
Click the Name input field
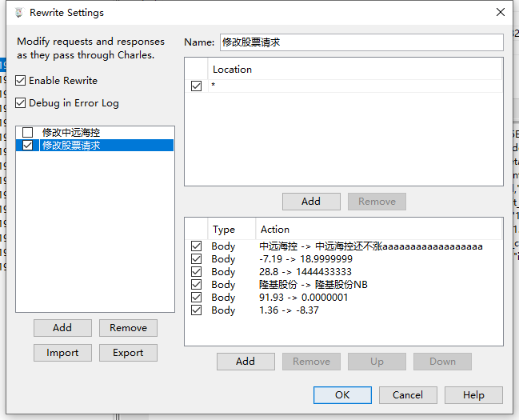pyautogui.click(x=361, y=42)
